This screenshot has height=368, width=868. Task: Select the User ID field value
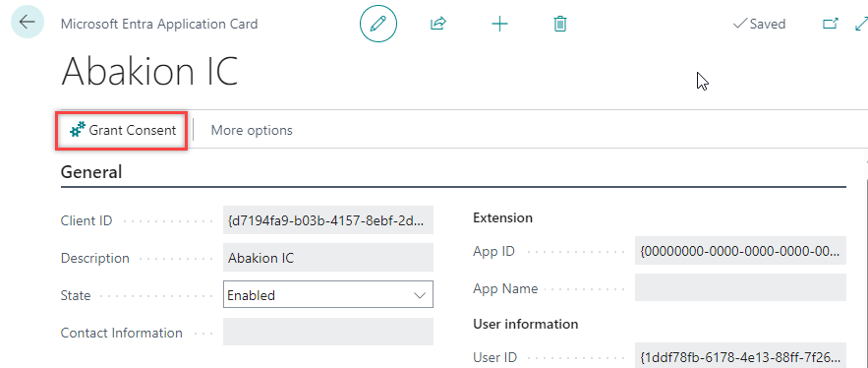click(740, 356)
